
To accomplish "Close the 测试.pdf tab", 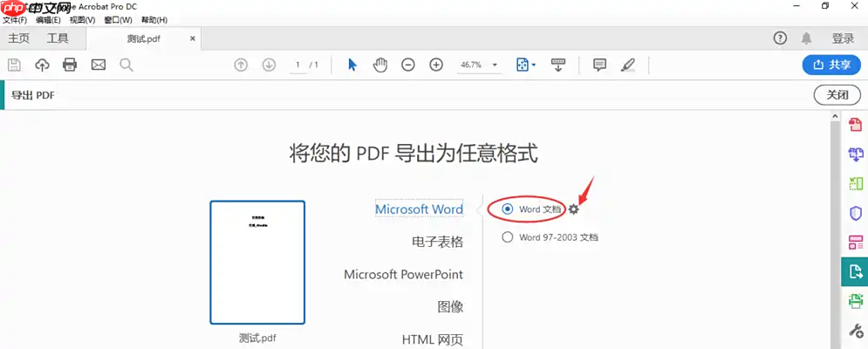I will pyautogui.click(x=193, y=38).
